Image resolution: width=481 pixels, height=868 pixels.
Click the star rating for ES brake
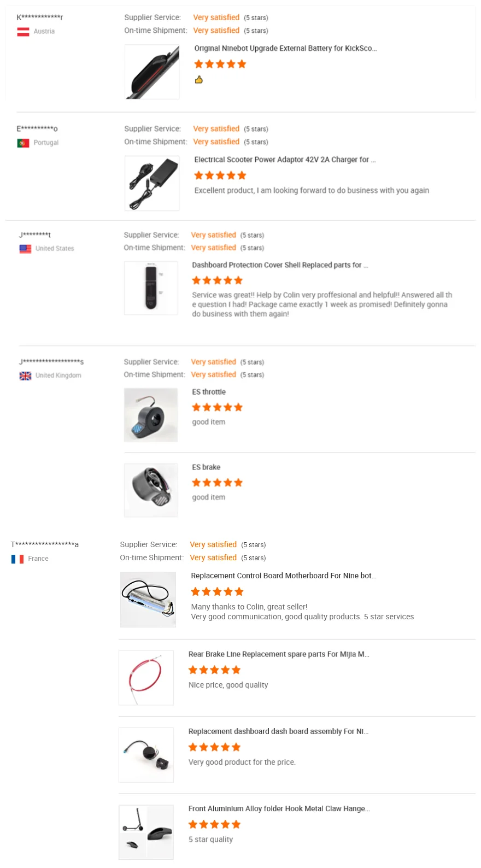217,483
